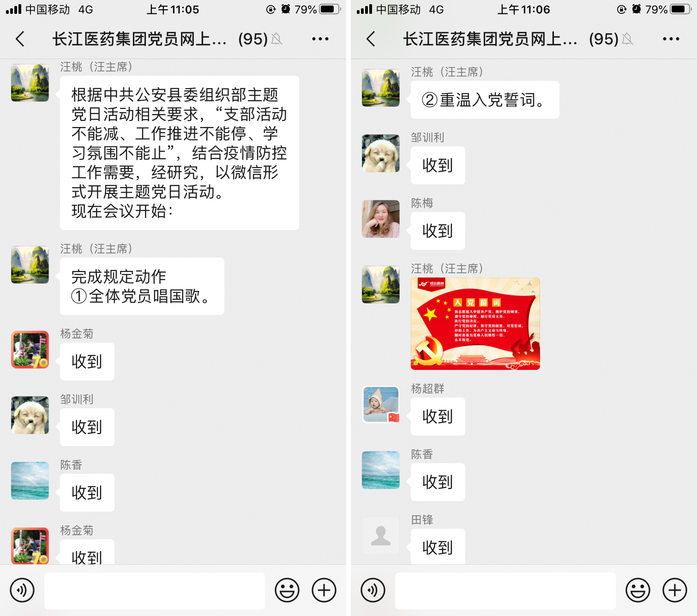Image resolution: width=697 pixels, height=616 pixels.
Task: Tap the 完成规定动作 message bubble
Action: 142,286
